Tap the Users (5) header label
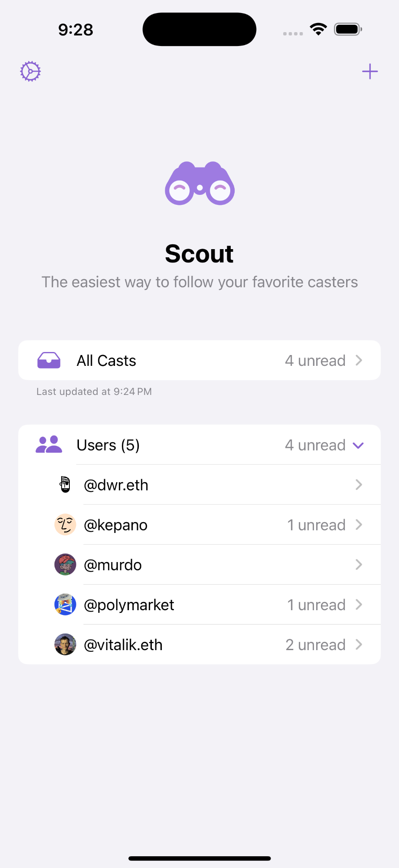399x868 pixels. point(108,445)
